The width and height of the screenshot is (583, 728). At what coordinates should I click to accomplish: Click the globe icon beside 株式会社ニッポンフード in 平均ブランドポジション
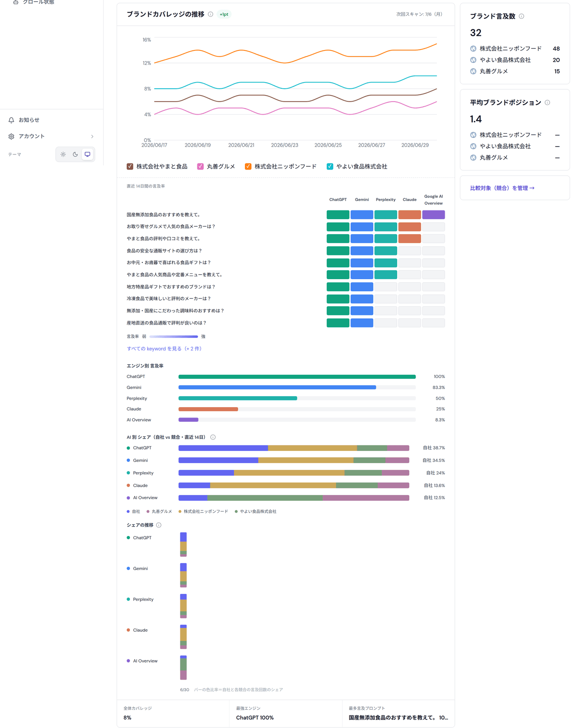473,135
